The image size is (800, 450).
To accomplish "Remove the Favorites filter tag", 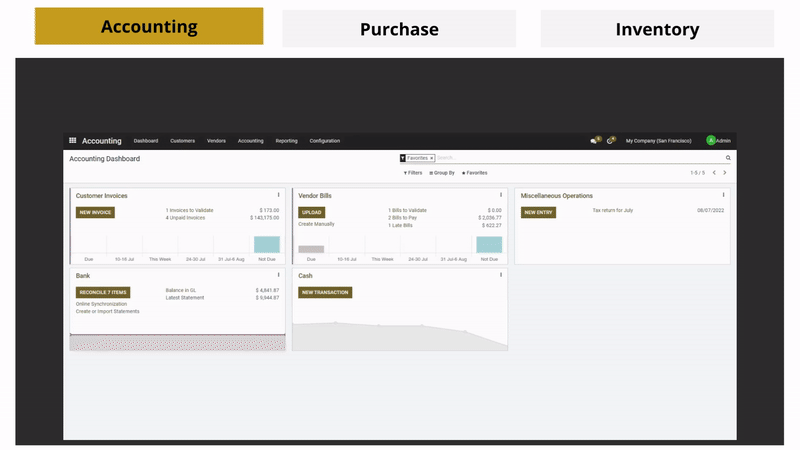I will pyautogui.click(x=431, y=158).
